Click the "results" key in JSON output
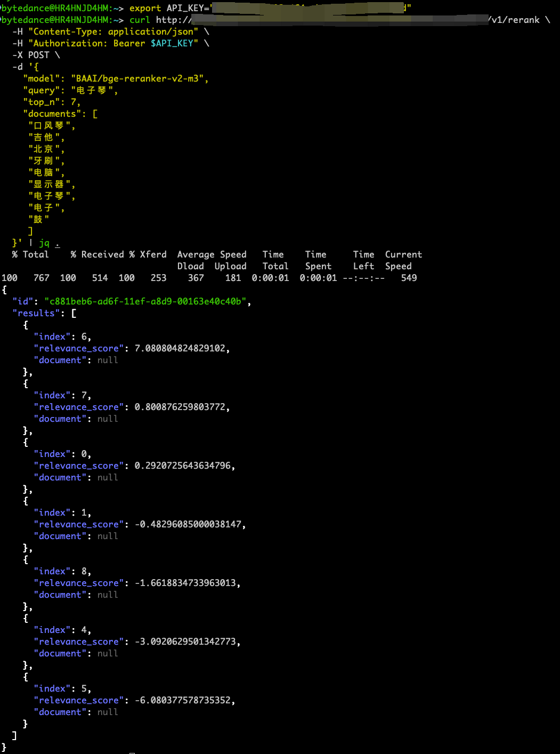This screenshot has width=560, height=754. [x=36, y=313]
